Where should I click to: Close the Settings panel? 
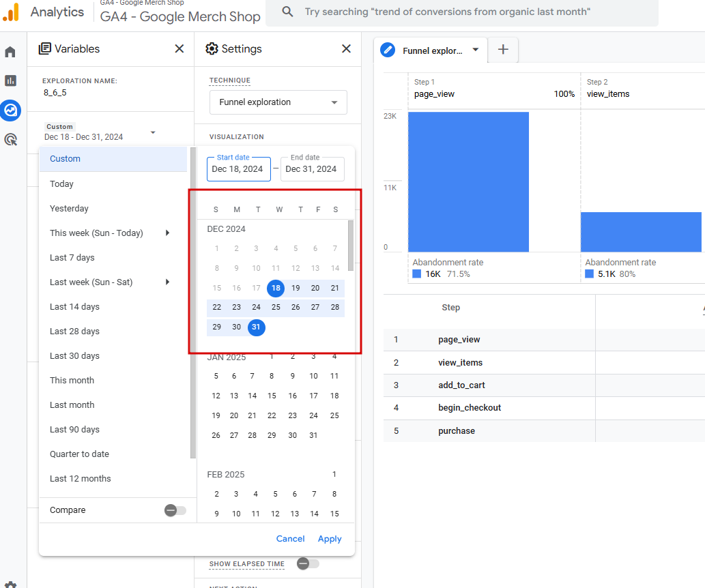(x=346, y=48)
